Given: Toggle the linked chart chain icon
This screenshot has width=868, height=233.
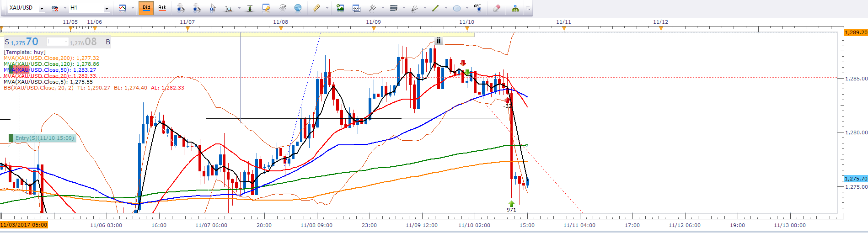Looking at the screenshot, I should pos(55,8).
